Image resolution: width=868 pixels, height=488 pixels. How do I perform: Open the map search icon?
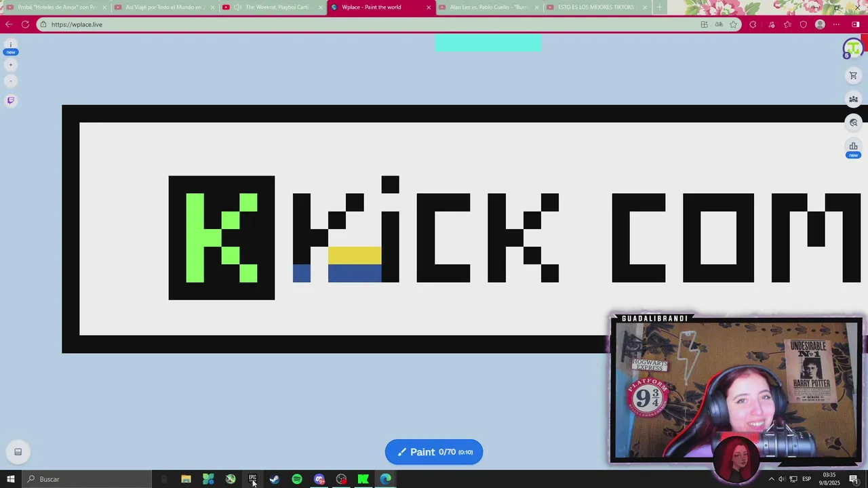pos(853,123)
